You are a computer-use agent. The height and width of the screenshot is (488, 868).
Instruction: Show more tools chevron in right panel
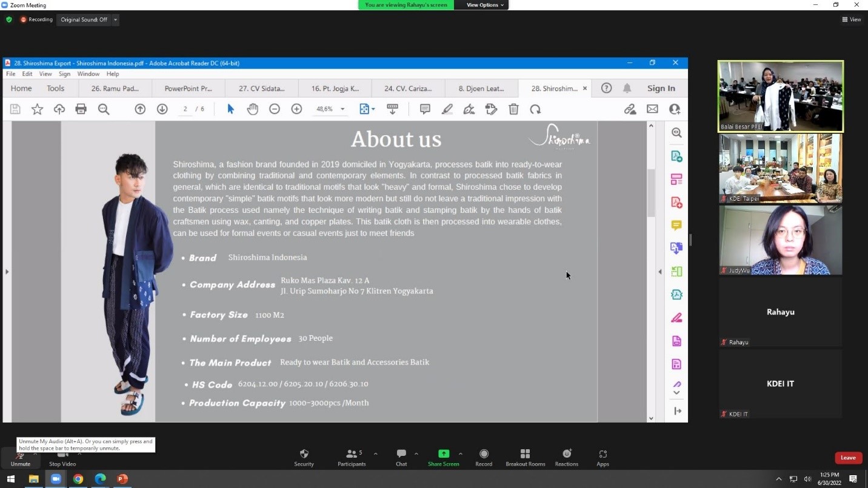click(x=677, y=393)
